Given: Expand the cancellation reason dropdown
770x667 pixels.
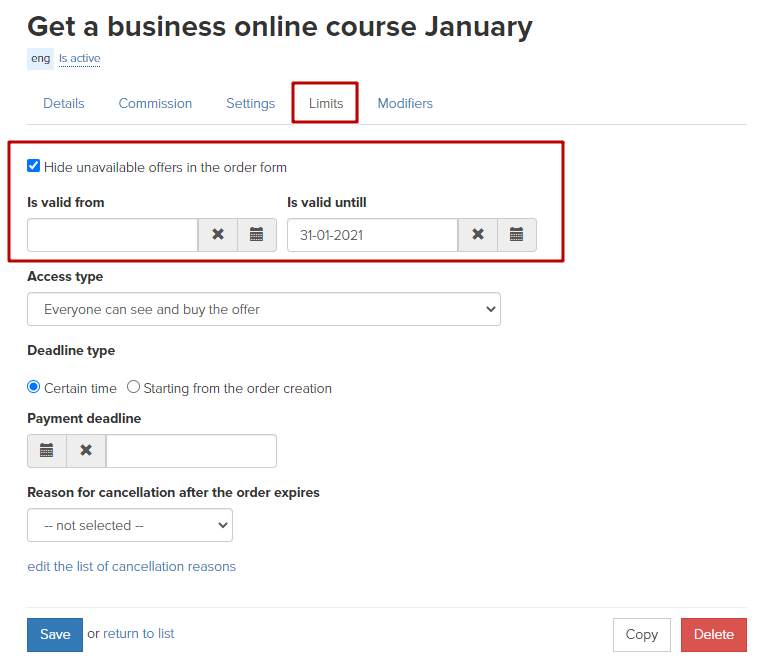Looking at the screenshot, I should [x=130, y=525].
